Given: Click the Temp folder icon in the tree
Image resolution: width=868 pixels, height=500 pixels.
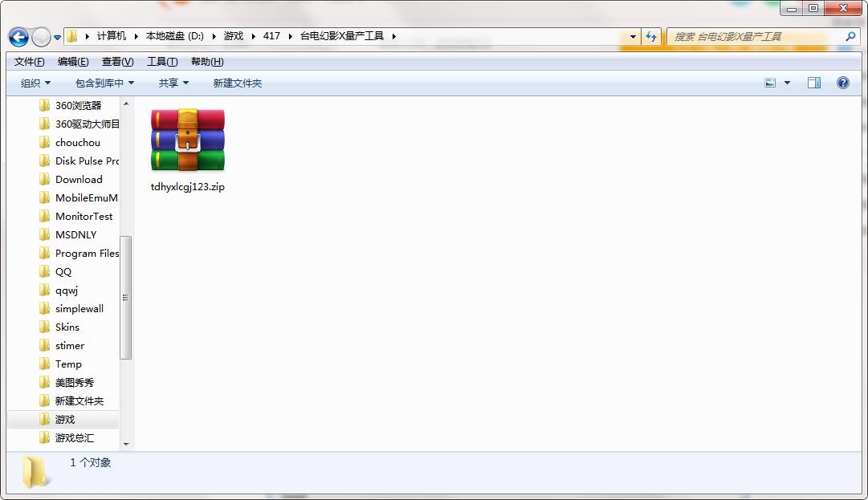Looking at the screenshot, I should (45, 364).
